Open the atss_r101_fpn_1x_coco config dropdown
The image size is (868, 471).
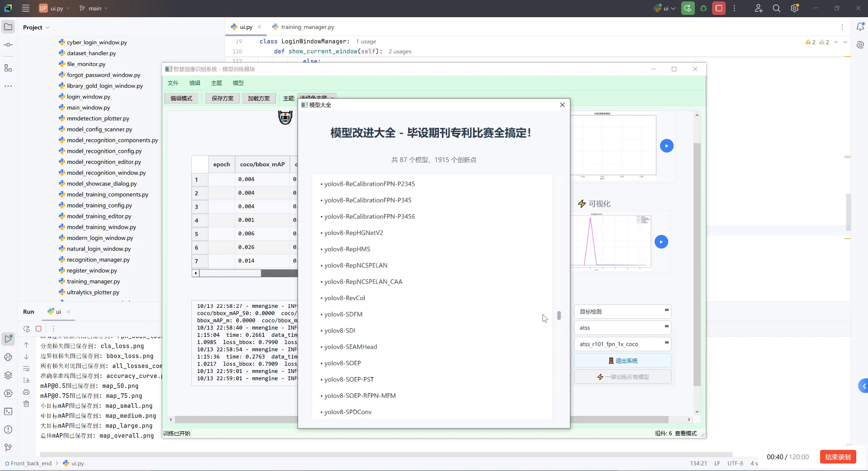click(623, 344)
